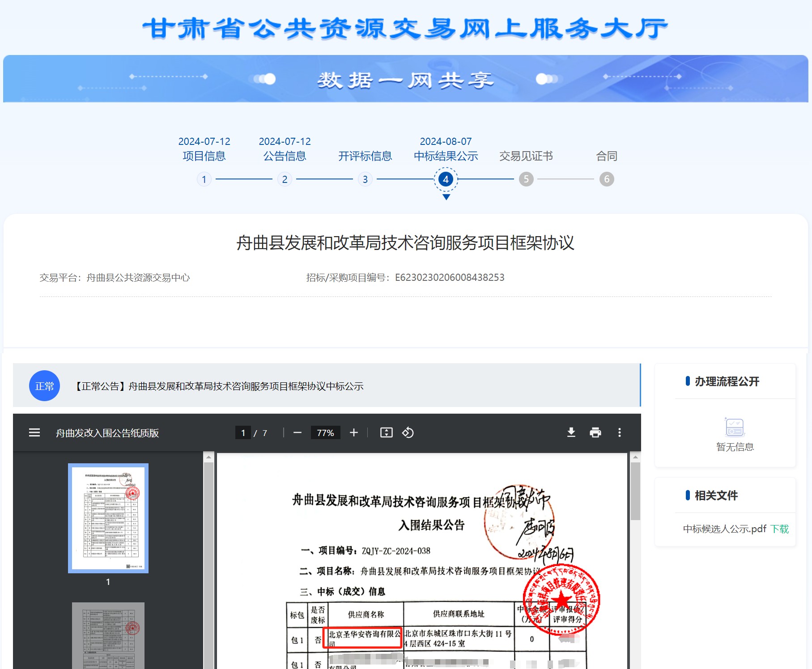
Task: Select step 5 circle for 交易见证书
Action: coord(526,179)
